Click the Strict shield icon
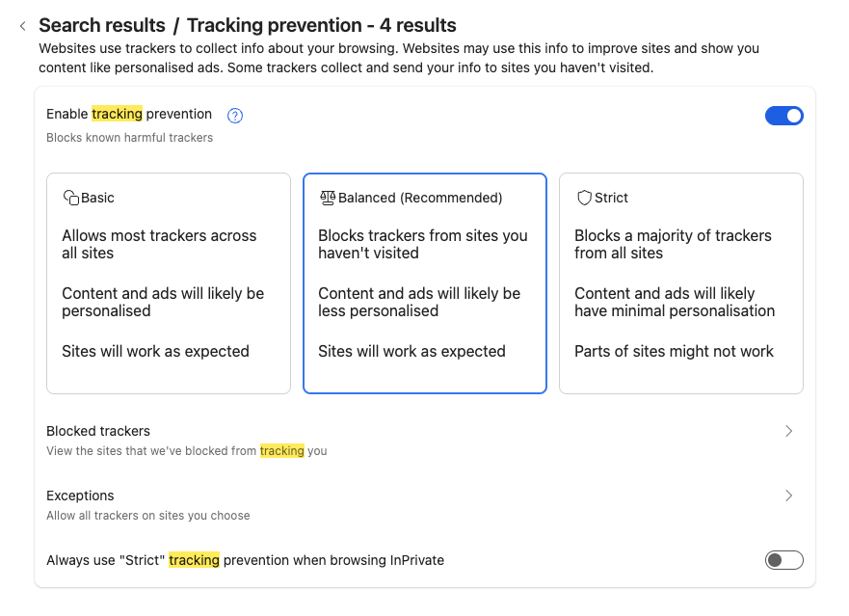 [584, 198]
